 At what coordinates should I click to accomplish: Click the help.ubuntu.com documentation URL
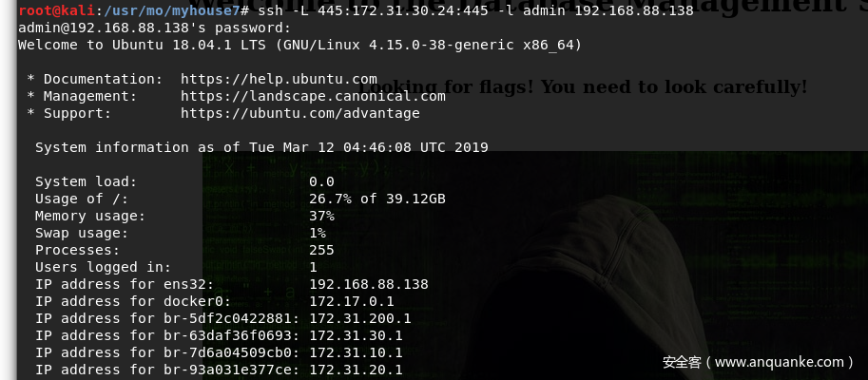coord(279,79)
